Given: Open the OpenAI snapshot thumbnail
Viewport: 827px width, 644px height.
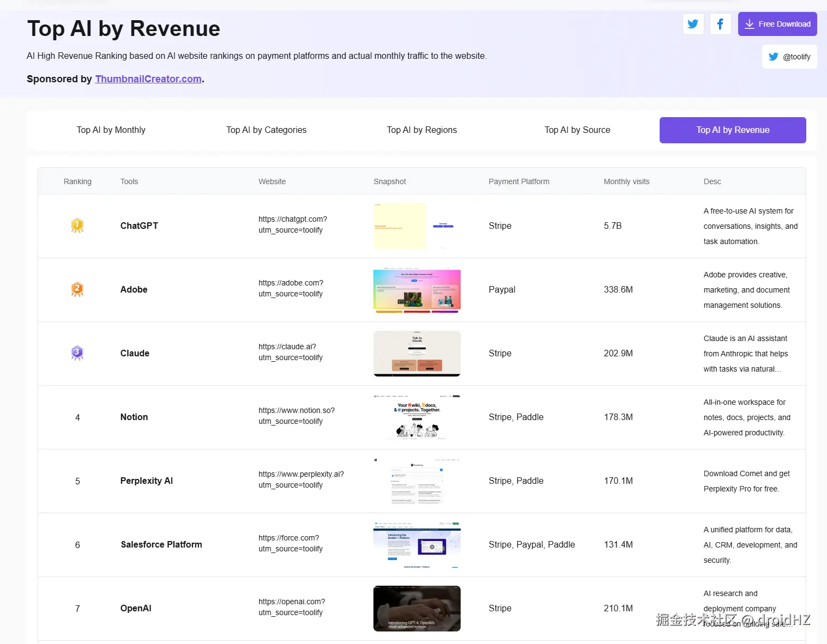Looking at the screenshot, I should [x=417, y=609].
